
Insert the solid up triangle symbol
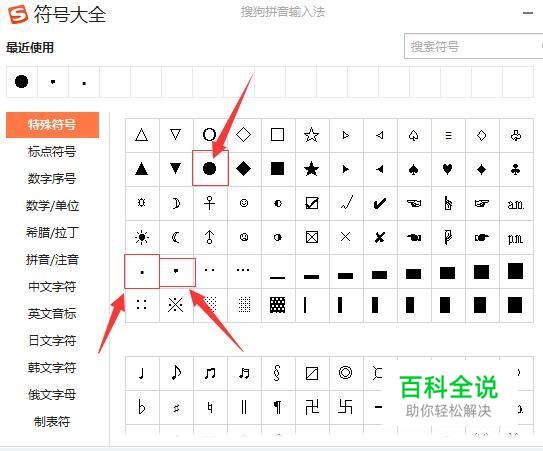(142, 169)
